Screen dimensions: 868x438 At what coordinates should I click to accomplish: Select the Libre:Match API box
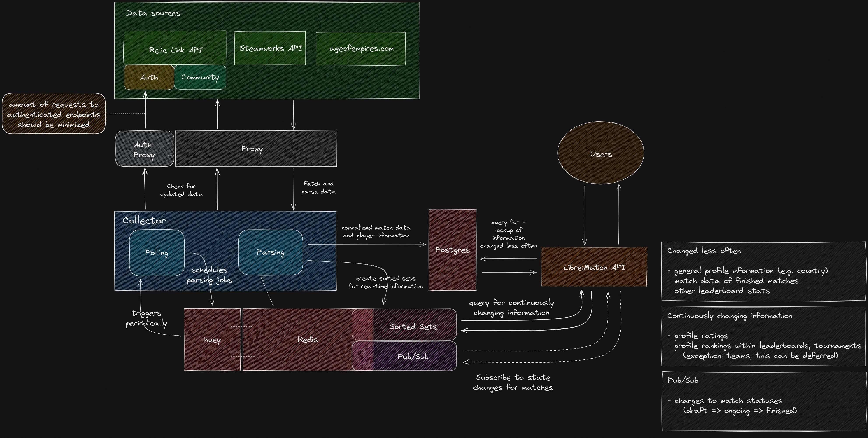click(x=594, y=267)
